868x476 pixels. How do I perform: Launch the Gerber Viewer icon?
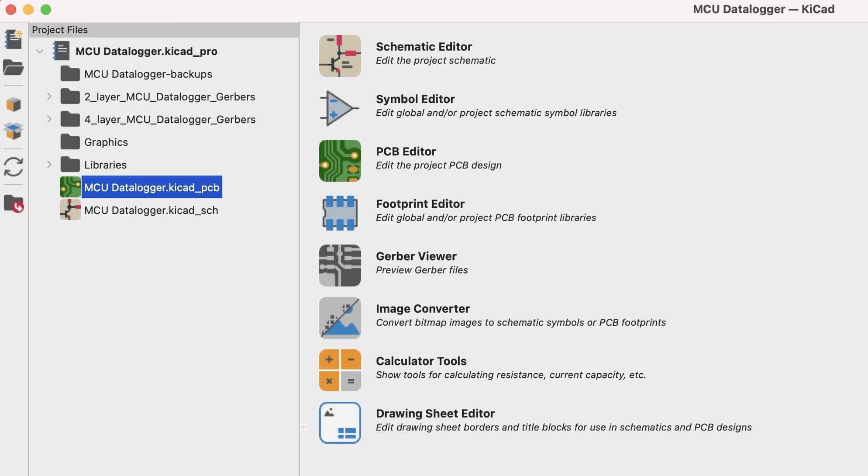click(340, 266)
